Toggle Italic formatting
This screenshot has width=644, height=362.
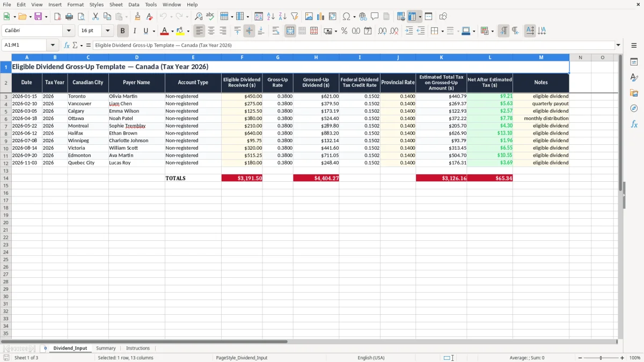(135, 31)
